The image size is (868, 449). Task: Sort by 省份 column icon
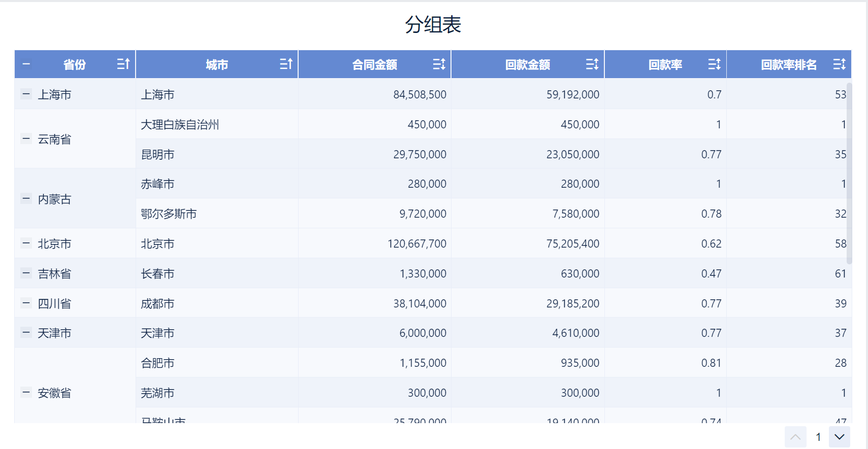click(x=123, y=64)
